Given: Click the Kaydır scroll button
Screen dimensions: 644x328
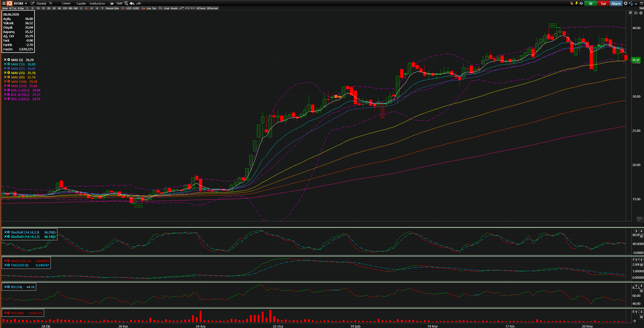Looking at the screenshot, I should [174, 8].
